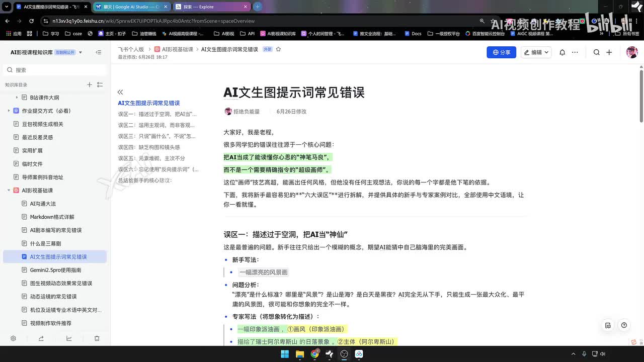This screenshot has height=362, width=644.
Task: Open Chrome from the taskbar
Action: (314, 354)
